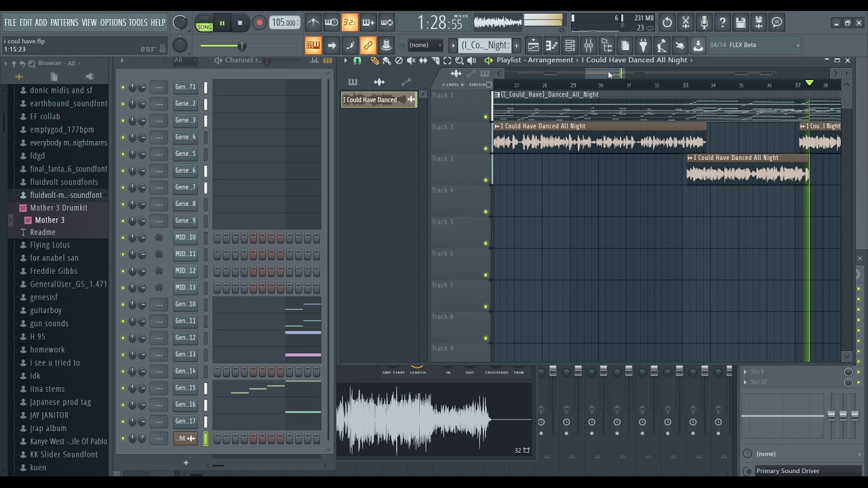Select the Delete tool in playlist
The width and height of the screenshot is (868, 488).
tap(399, 60)
